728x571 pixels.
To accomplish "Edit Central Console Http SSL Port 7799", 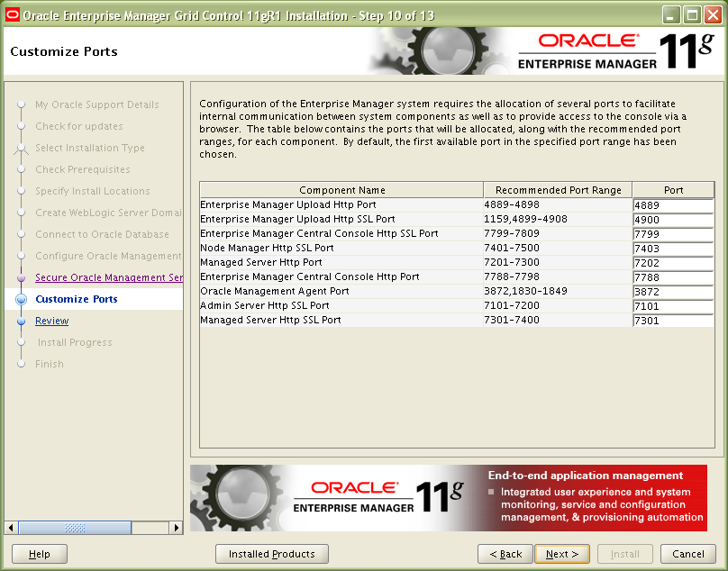I will 673,234.
